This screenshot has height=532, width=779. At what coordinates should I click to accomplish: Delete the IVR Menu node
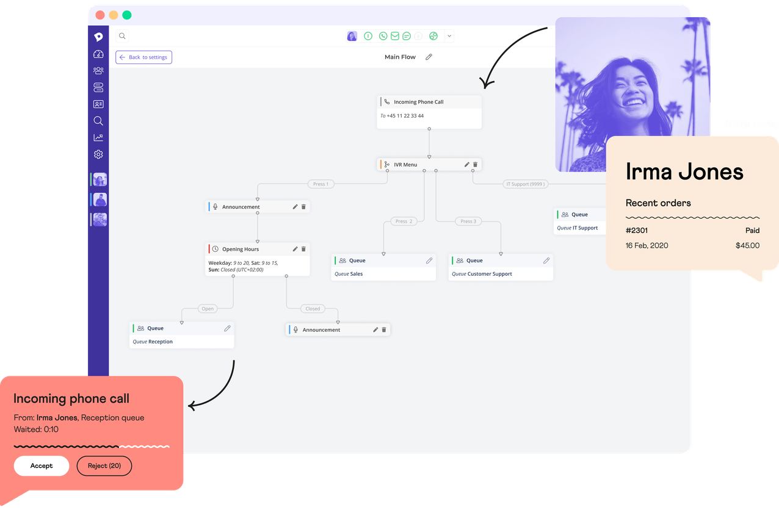coord(476,165)
